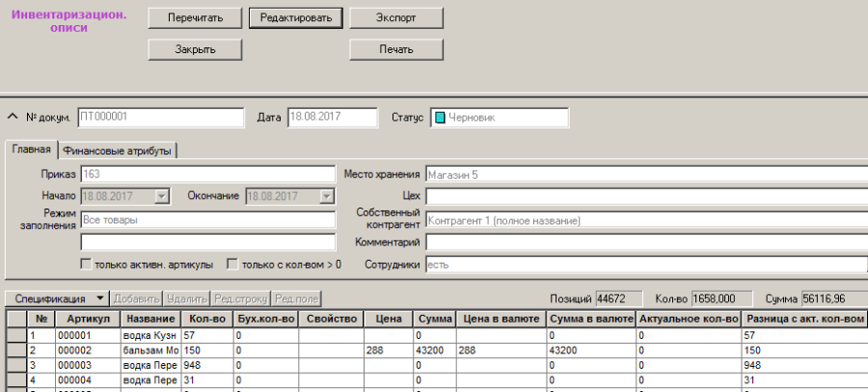Close the document with Закрыть
This screenshot has width=868, height=392.
[x=195, y=49]
